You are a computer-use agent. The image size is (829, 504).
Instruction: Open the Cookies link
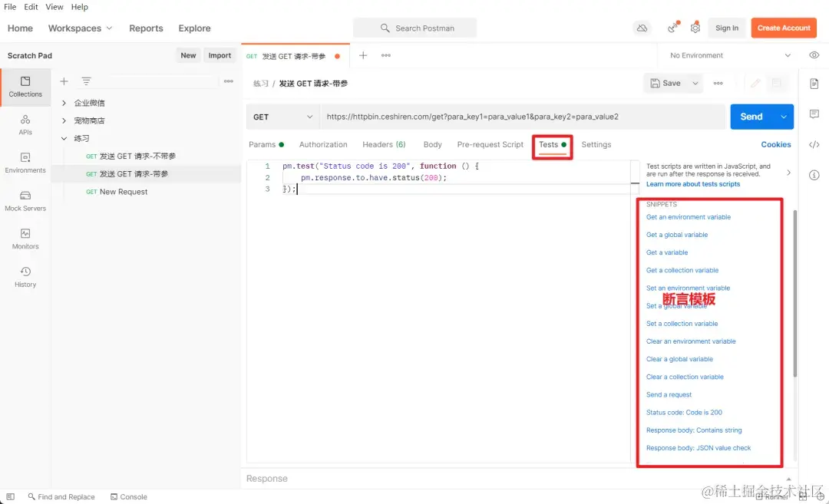coord(775,144)
